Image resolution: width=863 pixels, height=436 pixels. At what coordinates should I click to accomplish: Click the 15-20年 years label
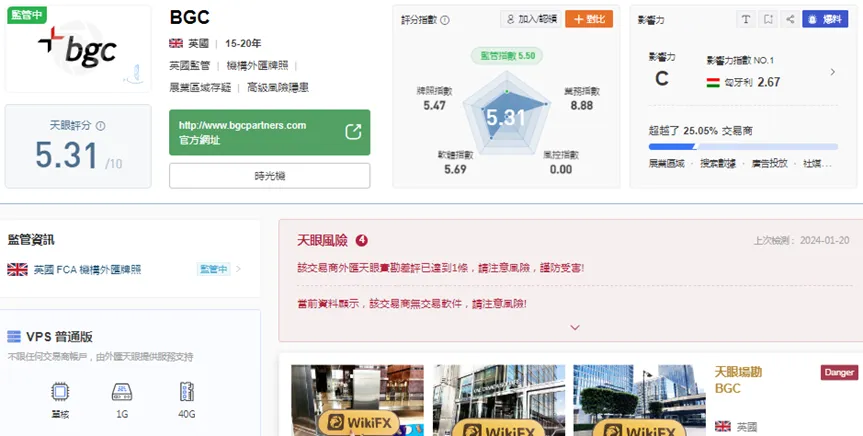pyautogui.click(x=243, y=43)
